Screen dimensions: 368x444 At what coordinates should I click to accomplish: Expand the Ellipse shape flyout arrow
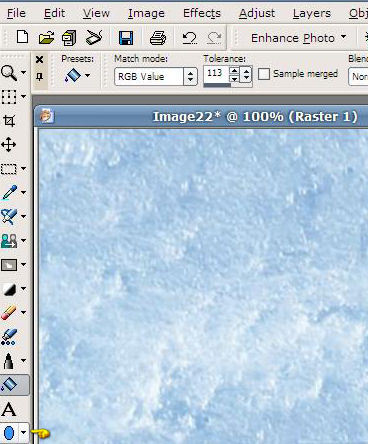pos(23,432)
